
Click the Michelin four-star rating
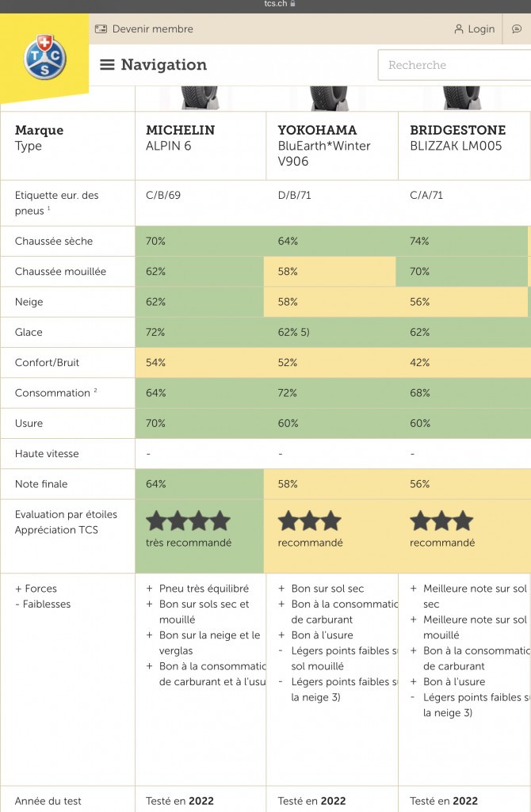click(188, 521)
